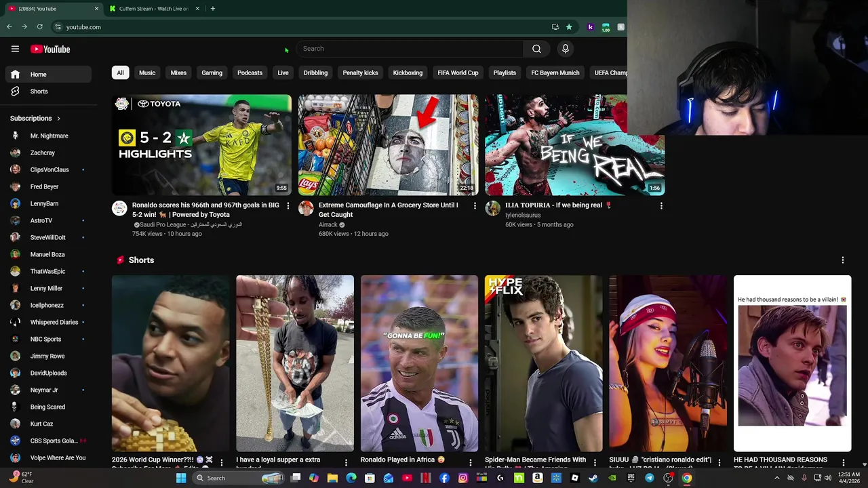This screenshot has height=488, width=868.
Task: Open Instagram from the taskbar
Action: pos(463,478)
